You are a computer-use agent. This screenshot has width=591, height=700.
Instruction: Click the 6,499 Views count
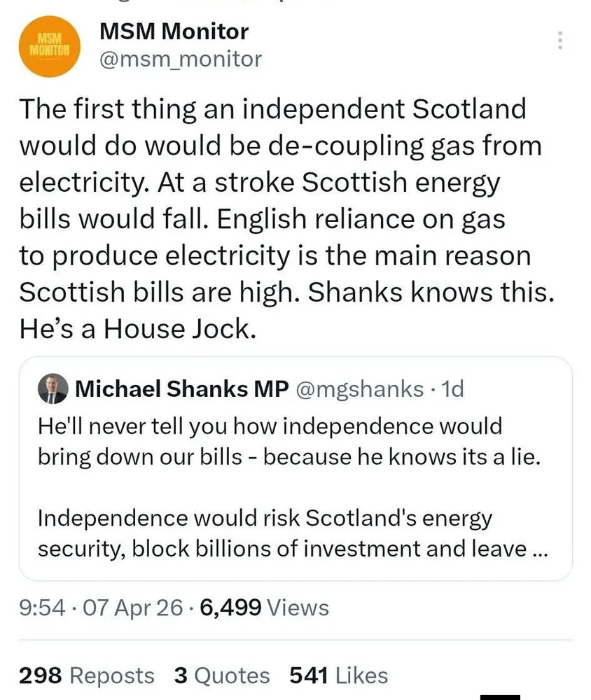[x=264, y=608]
